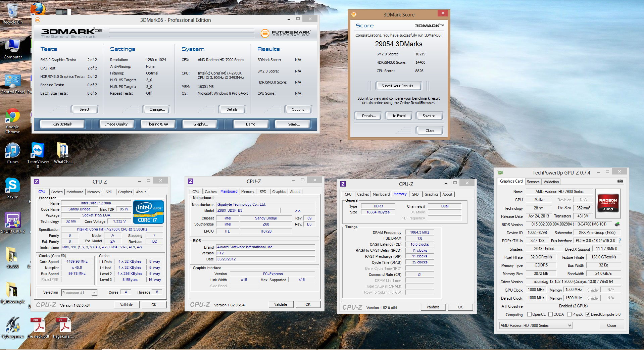
Task: Click the Graphs... button
Action: point(200,124)
